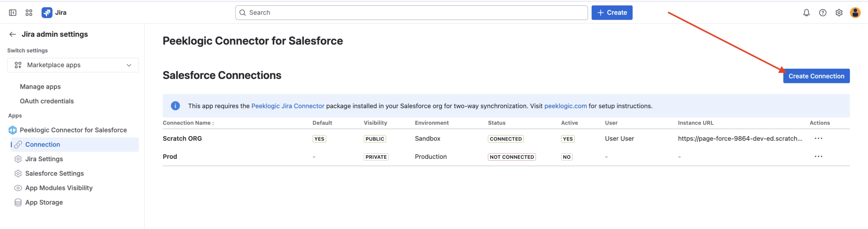Click the Jira logo icon
The height and width of the screenshot is (229, 868).
[x=47, y=13]
